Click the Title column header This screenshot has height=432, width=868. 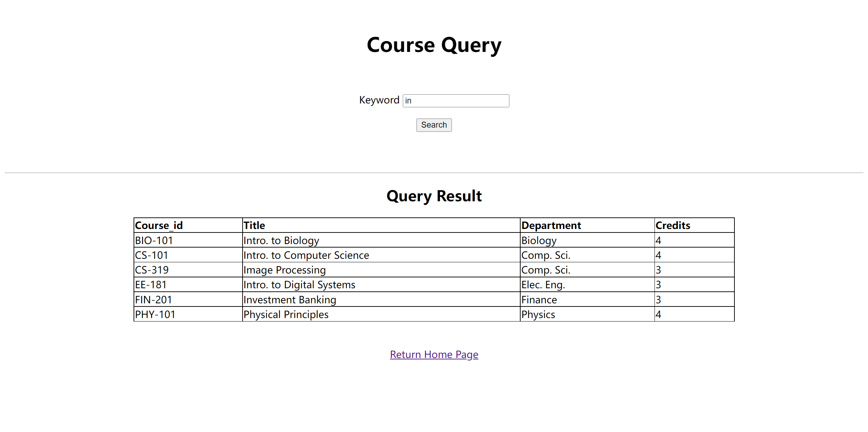[x=254, y=225]
